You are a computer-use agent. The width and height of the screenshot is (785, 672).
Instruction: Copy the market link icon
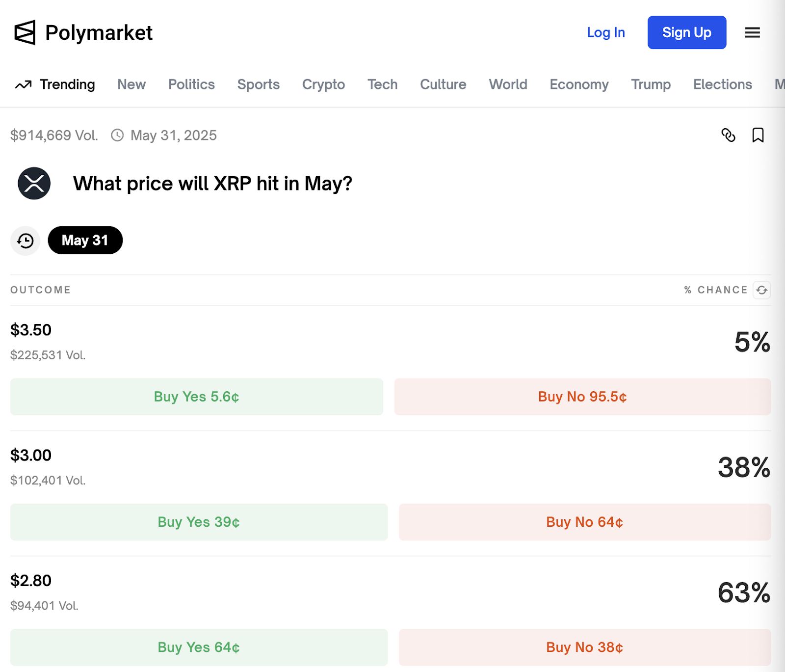coord(728,135)
